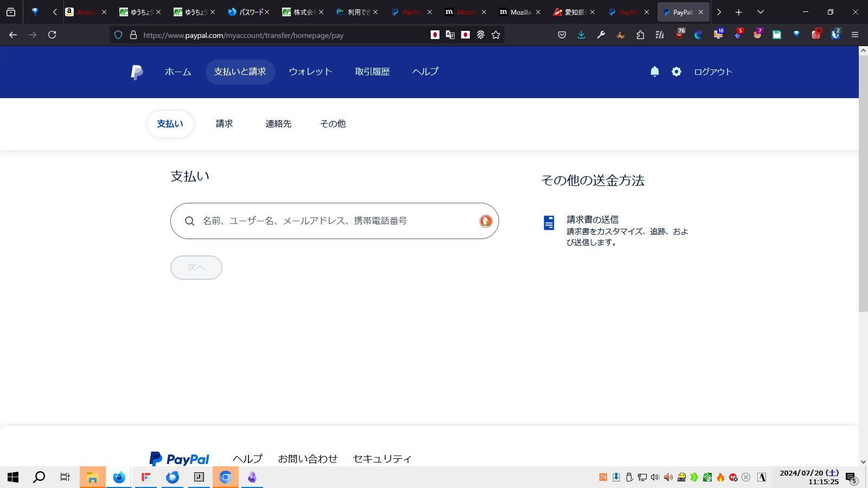Viewport: 868px width, 488px height.
Task: Open the notifications bell icon
Action: pyautogui.click(x=655, y=72)
